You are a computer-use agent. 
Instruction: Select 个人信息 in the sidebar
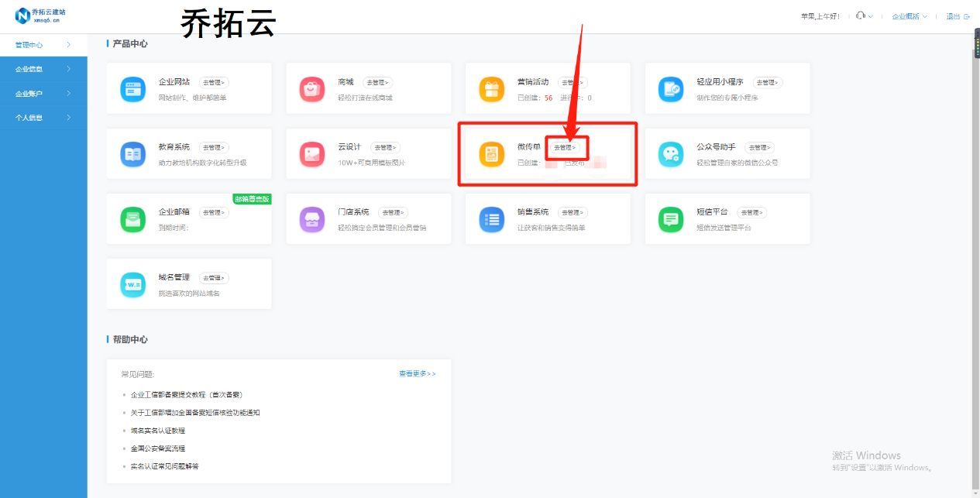point(43,118)
